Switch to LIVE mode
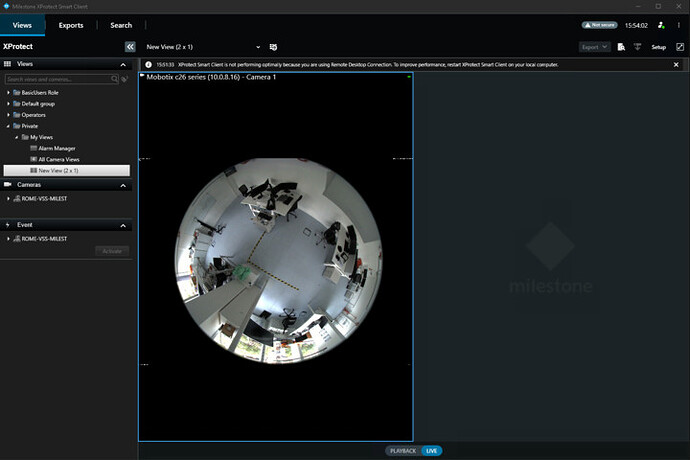 click(432, 451)
